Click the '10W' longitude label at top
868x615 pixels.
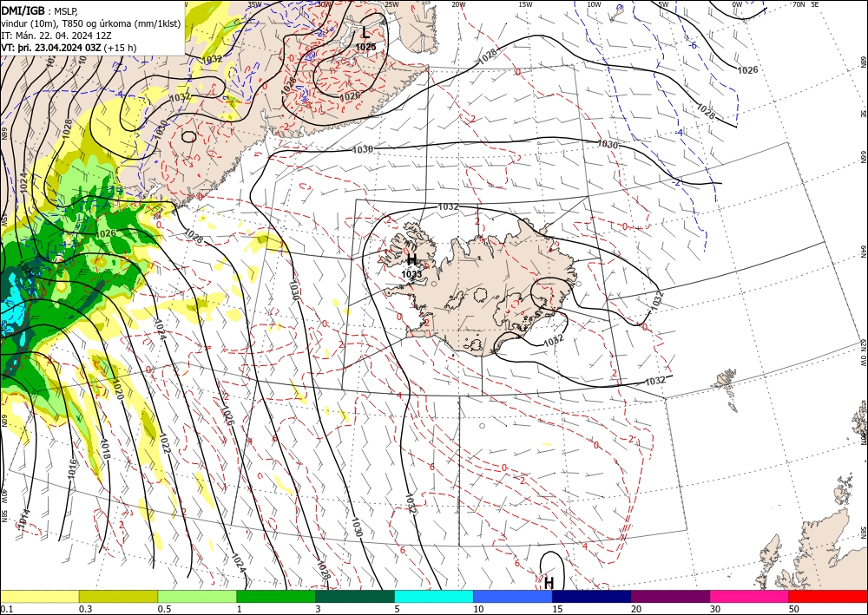click(594, 4)
